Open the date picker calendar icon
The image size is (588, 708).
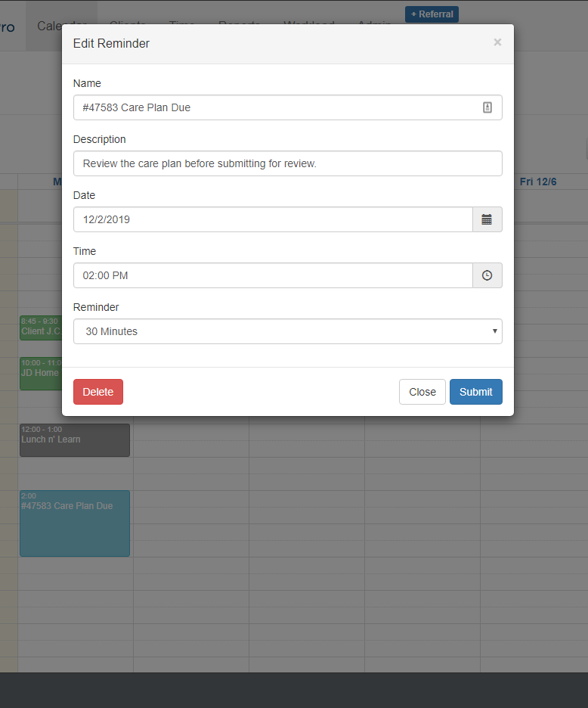tap(487, 219)
